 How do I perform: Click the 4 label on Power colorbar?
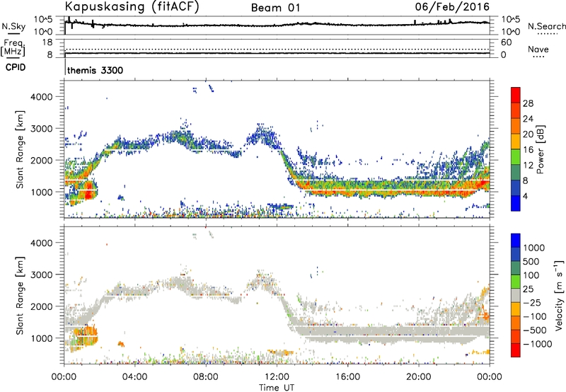[525, 197]
